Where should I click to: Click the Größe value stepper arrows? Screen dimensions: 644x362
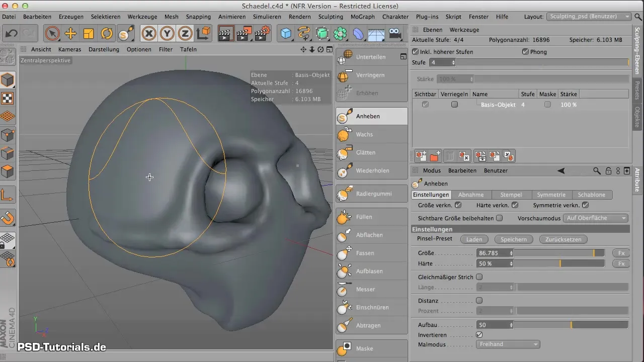(511, 253)
